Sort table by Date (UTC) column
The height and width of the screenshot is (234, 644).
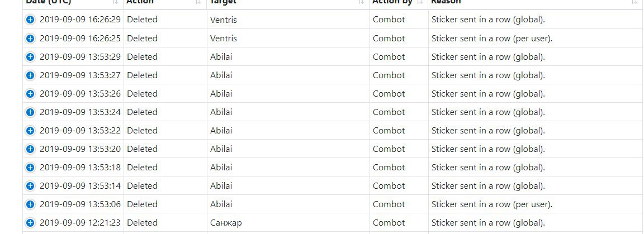[115, 2]
